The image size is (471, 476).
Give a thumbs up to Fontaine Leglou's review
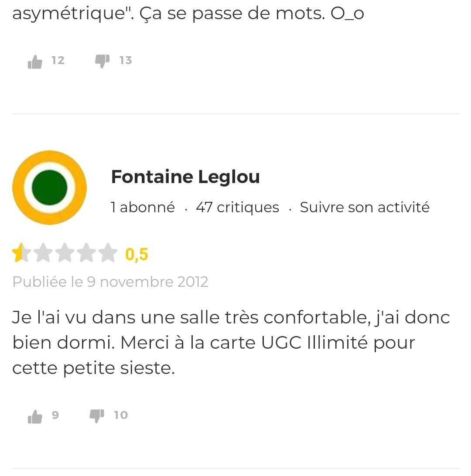click(35, 417)
